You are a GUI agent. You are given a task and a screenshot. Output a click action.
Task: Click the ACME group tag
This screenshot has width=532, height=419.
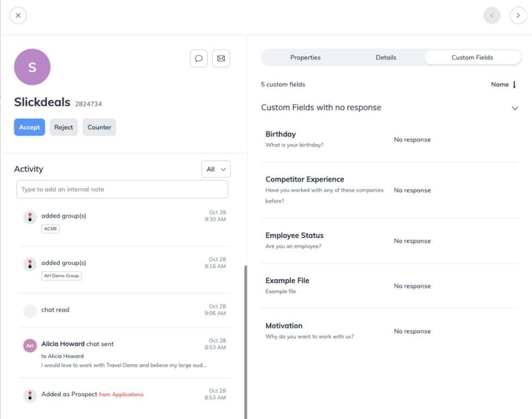coord(51,229)
